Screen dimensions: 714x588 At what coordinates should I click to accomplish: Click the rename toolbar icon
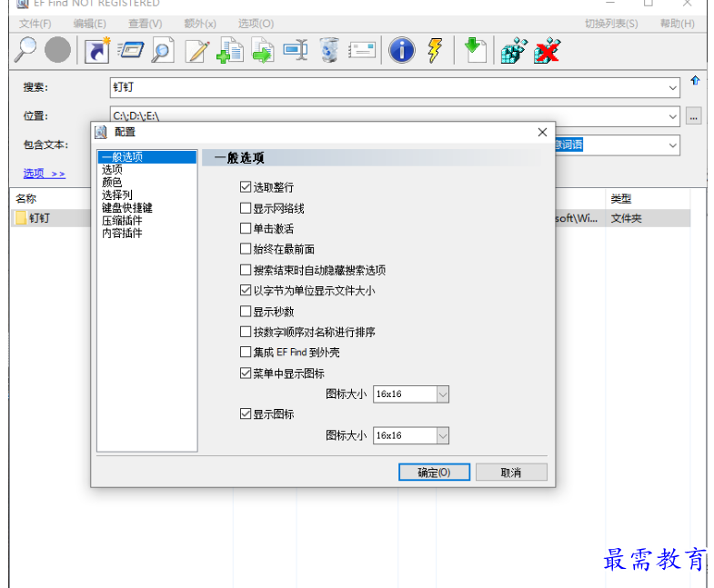[296, 49]
